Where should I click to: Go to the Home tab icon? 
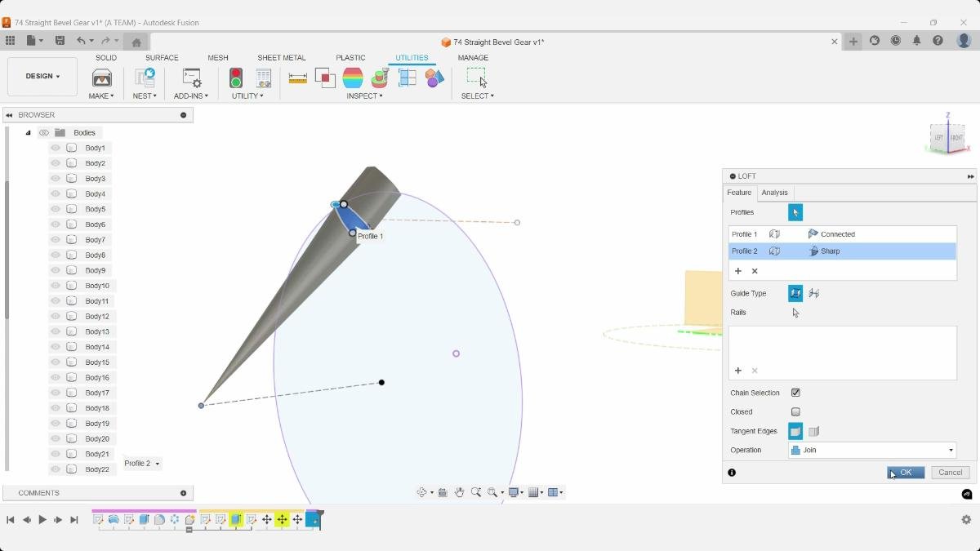[136, 42]
